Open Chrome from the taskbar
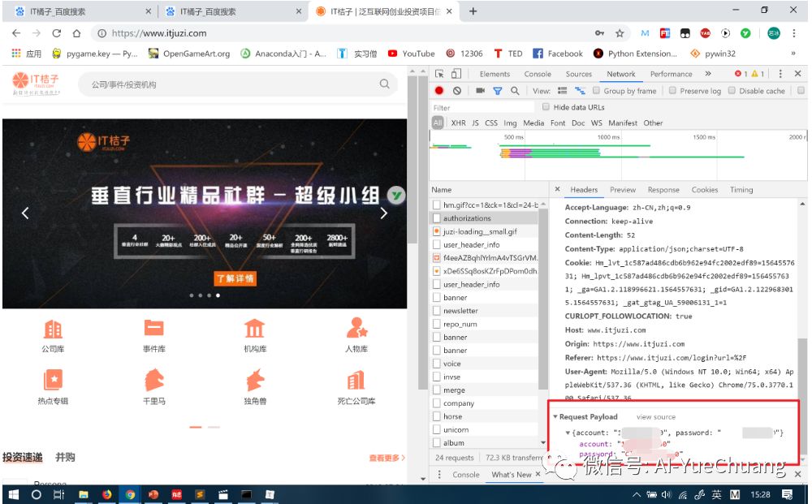The image size is (812, 504). coord(129,495)
